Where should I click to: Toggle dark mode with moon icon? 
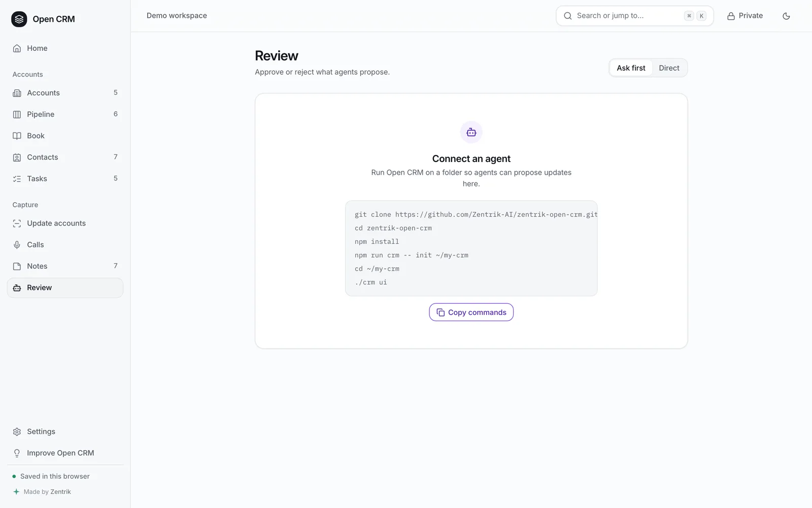786,16
